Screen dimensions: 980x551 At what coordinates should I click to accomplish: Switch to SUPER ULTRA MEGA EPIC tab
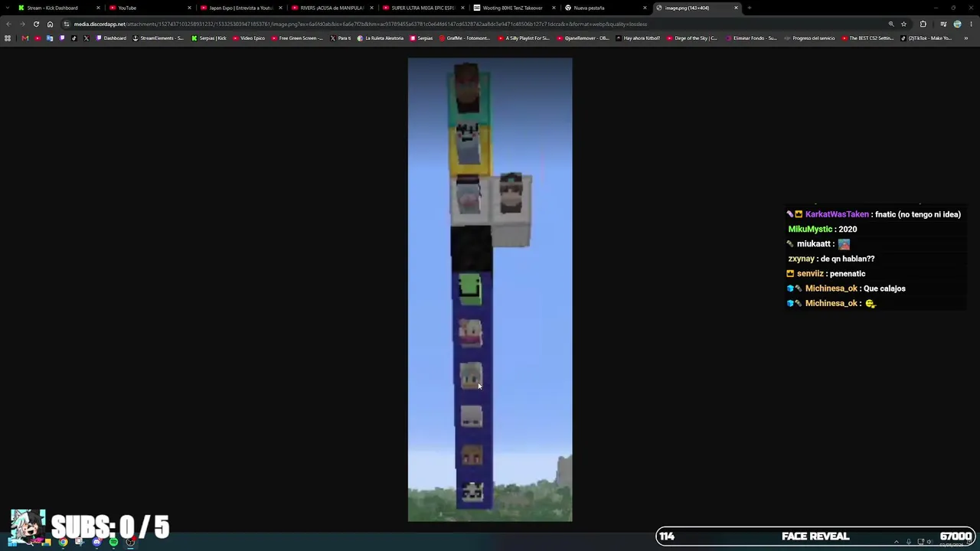423,8
